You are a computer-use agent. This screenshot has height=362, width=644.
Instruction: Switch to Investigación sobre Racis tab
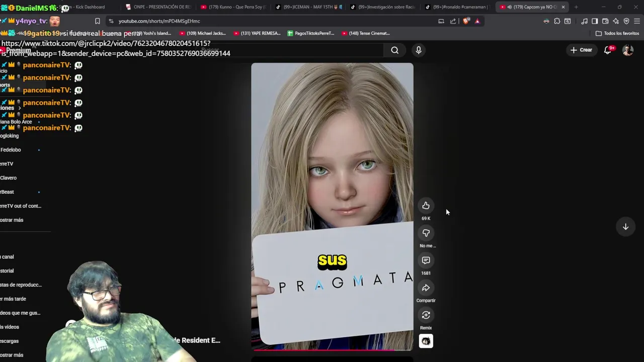(x=383, y=7)
